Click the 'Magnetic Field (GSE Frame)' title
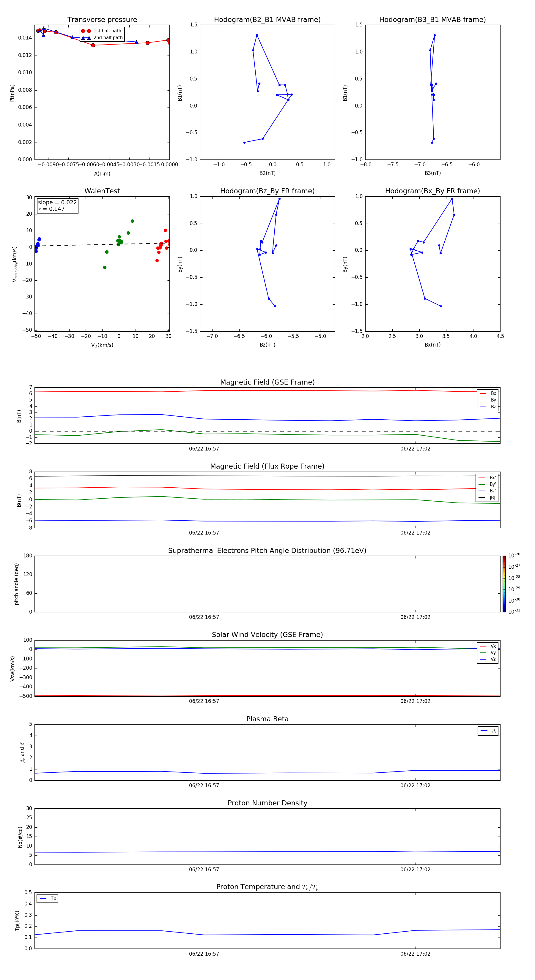 click(x=267, y=382)
